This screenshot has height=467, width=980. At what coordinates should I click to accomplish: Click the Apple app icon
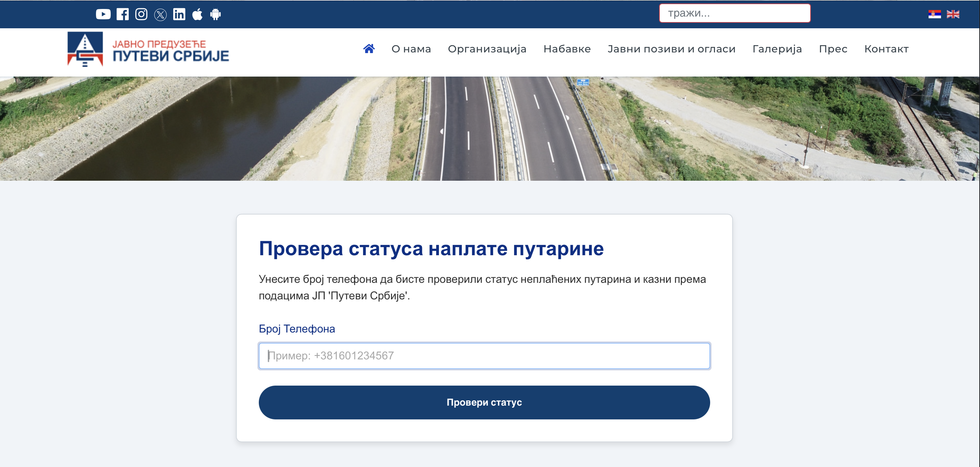pos(197,14)
